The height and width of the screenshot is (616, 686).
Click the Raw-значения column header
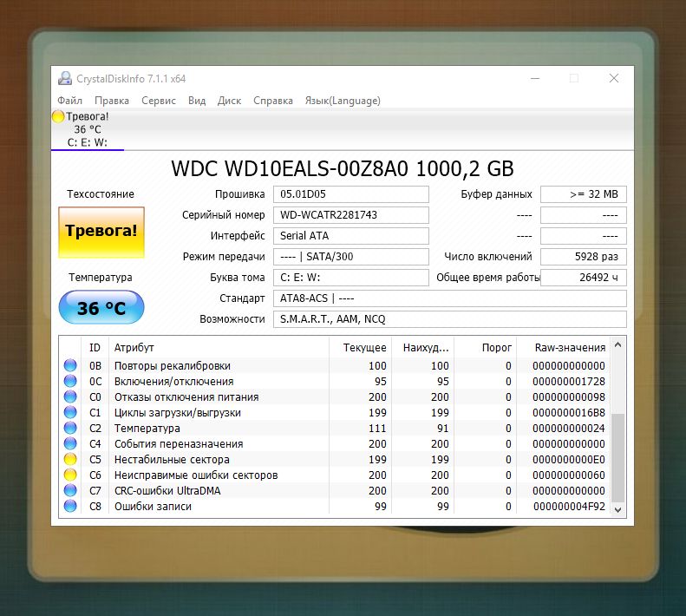click(564, 348)
